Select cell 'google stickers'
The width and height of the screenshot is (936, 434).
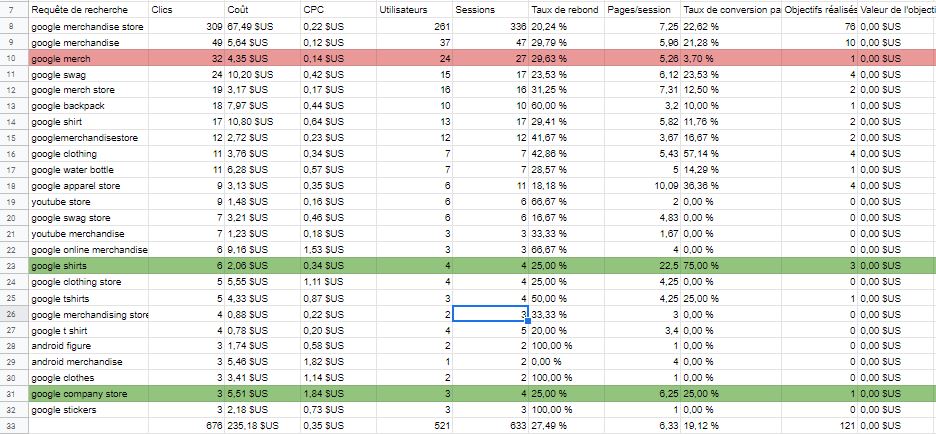[88, 410]
